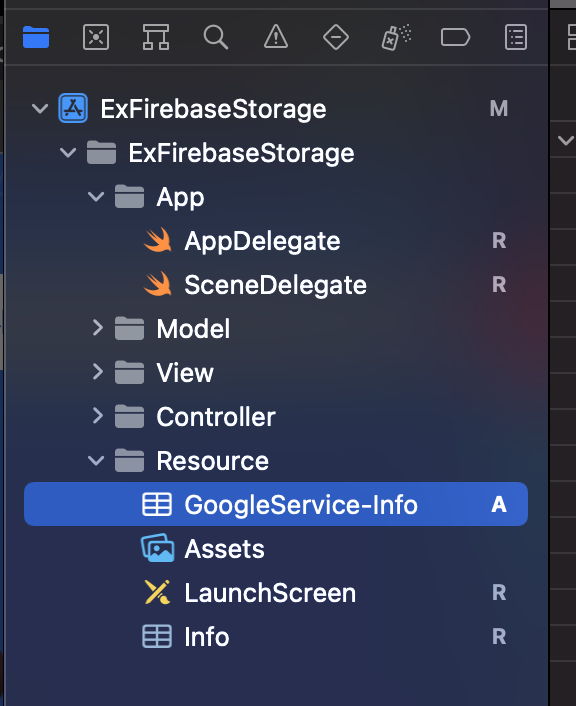Image resolution: width=576 pixels, height=706 pixels.
Task: Expand the Model folder
Action: [x=98, y=328]
